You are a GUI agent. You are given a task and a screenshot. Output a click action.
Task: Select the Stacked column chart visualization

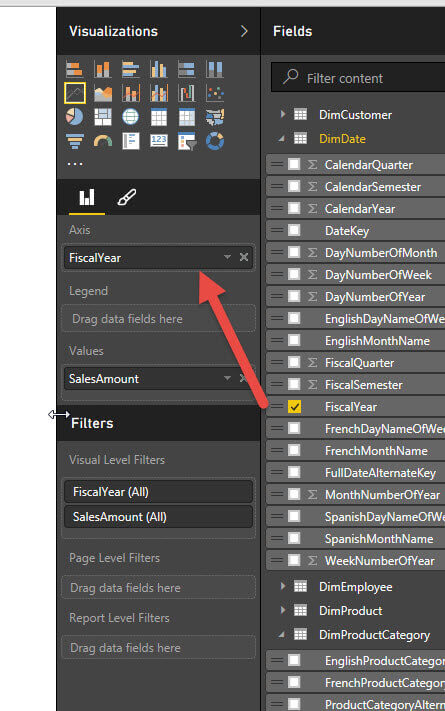point(103,69)
